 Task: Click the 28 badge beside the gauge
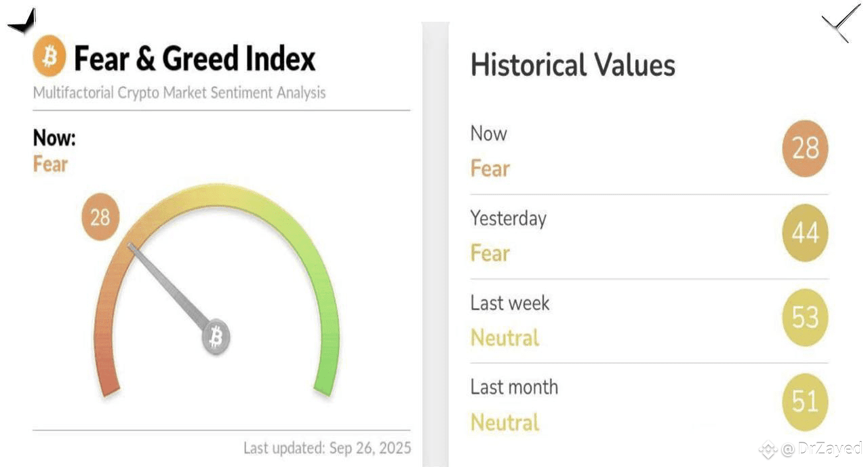tap(100, 217)
